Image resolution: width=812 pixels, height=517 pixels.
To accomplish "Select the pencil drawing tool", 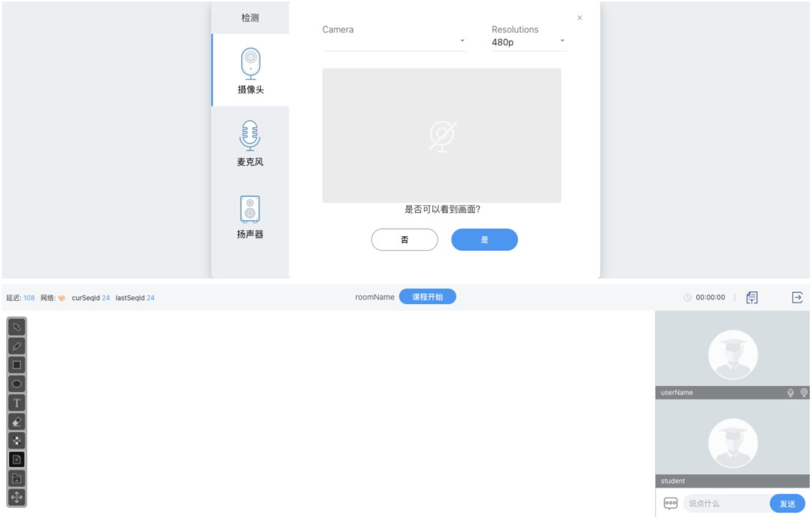I will pos(16,345).
